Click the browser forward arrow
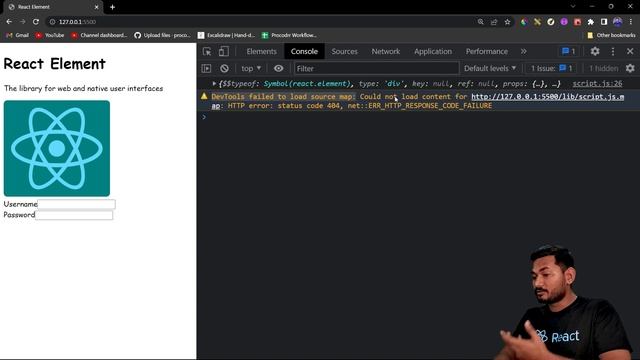640x360 pixels. point(22,22)
